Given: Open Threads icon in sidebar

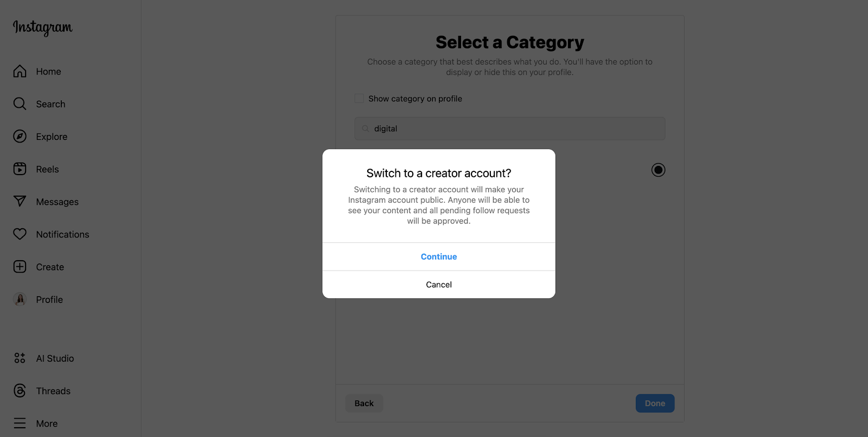Looking at the screenshot, I should tap(20, 391).
